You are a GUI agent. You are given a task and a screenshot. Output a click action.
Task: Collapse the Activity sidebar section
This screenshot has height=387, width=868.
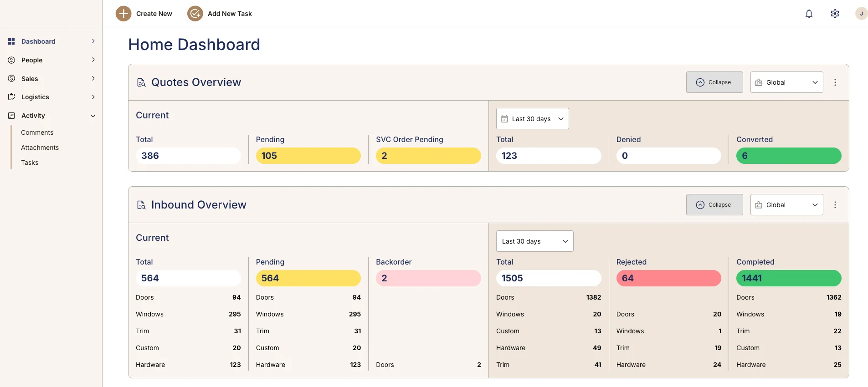click(93, 116)
